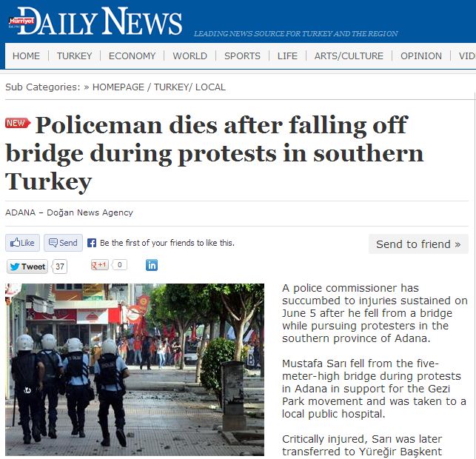The width and height of the screenshot is (476, 459).
Task: Open the riot police article photo
Action: [135, 369]
